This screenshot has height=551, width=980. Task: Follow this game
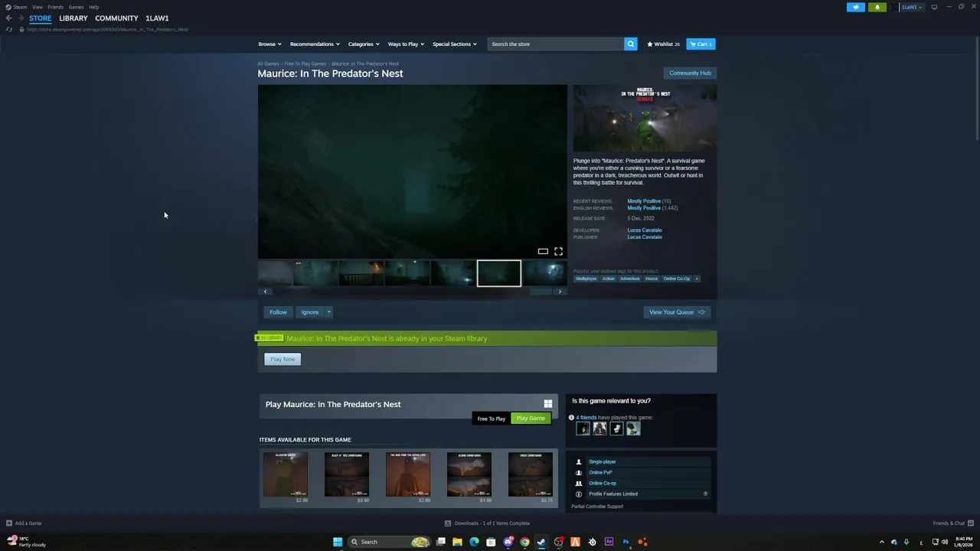pyautogui.click(x=278, y=311)
